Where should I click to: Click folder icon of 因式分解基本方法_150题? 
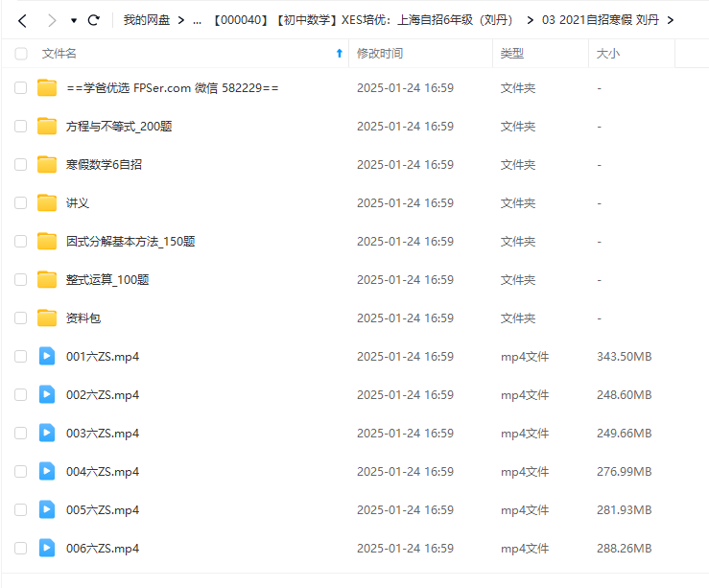[47, 242]
